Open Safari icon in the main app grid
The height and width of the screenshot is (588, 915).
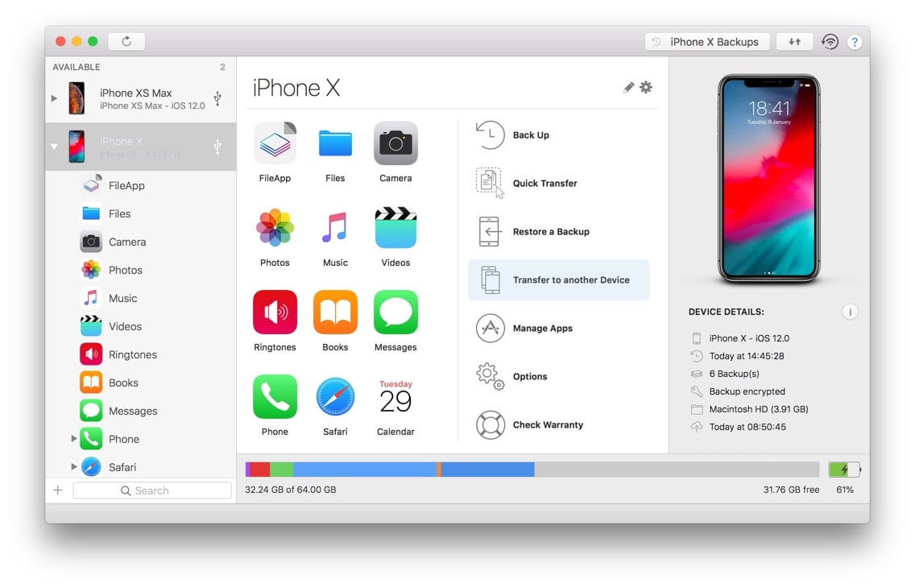click(x=335, y=396)
